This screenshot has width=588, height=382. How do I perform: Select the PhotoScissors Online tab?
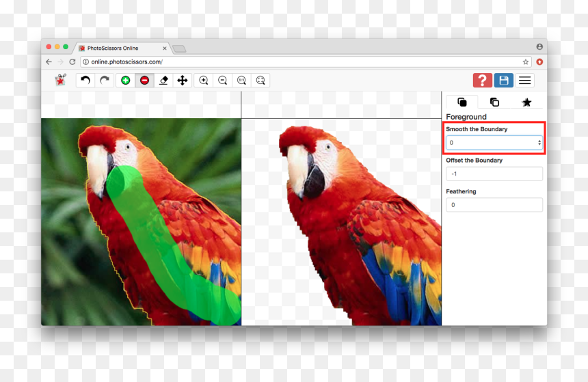click(x=122, y=48)
